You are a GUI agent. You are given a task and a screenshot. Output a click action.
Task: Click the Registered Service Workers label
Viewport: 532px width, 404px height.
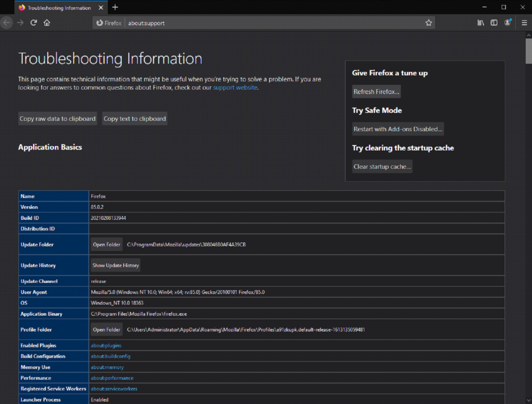tap(54, 389)
